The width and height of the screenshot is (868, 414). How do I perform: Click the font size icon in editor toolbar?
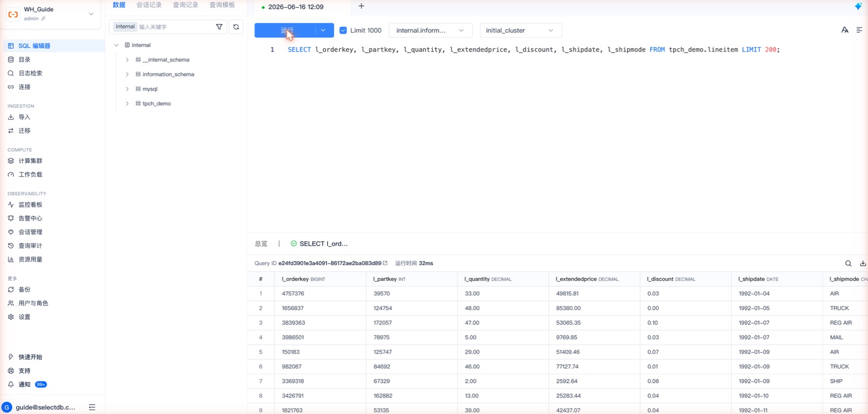coord(845,30)
